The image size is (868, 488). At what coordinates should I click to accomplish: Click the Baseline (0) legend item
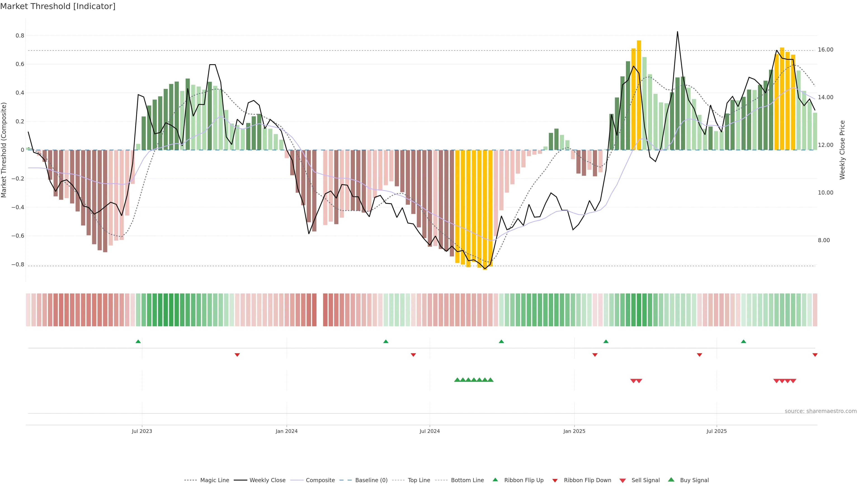(x=371, y=480)
